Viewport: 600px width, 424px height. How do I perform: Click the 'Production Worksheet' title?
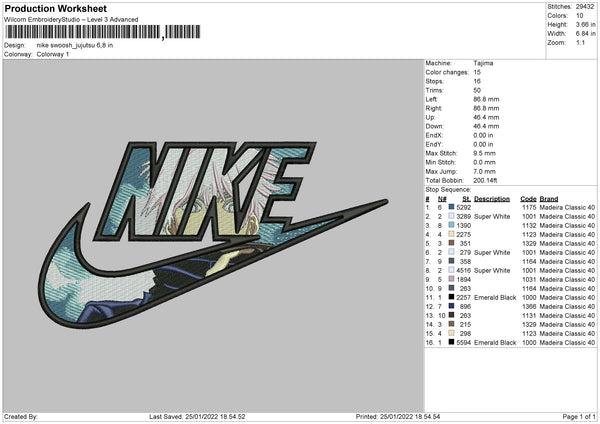point(56,8)
